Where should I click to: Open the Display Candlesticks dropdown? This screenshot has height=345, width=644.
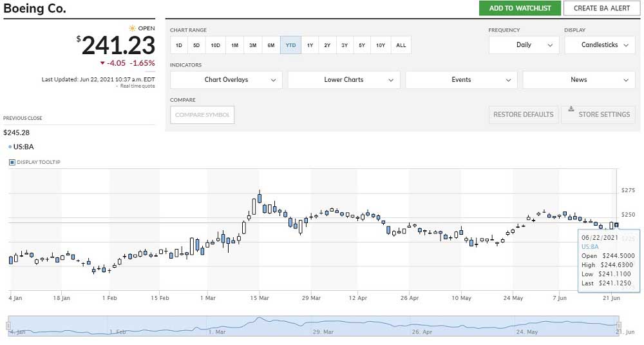(x=600, y=45)
